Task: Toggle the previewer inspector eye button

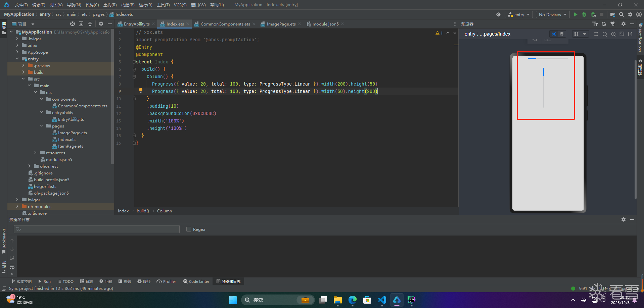Action: coord(553,34)
